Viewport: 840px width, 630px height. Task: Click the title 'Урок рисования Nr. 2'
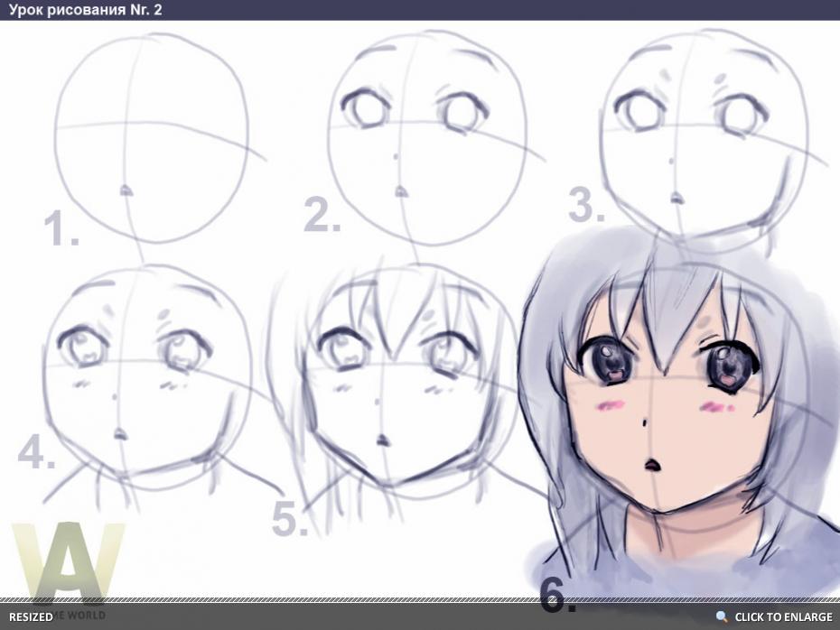tap(79, 10)
